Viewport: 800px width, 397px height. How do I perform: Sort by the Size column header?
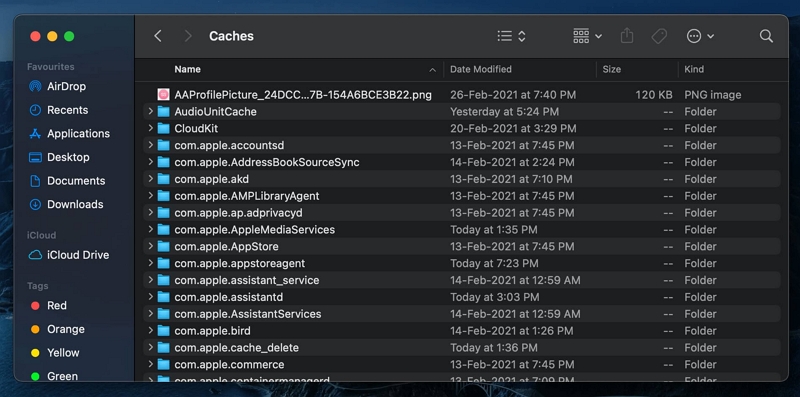611,69
